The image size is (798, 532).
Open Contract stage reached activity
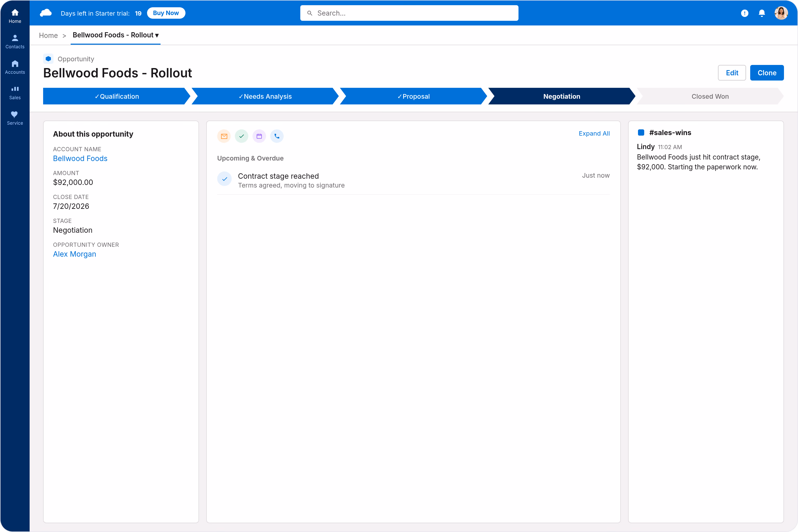point(278,176)
